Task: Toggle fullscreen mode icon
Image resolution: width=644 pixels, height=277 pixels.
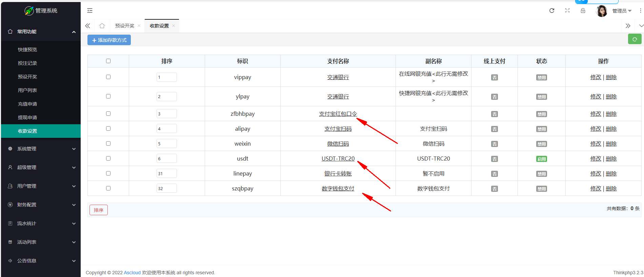Action: [x=567, y=11]
